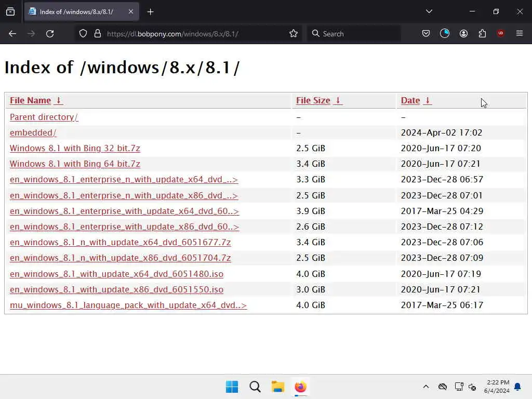The image size is (532, 399).
Task: Open a new tab with the plus button
Action: (150, 12)
